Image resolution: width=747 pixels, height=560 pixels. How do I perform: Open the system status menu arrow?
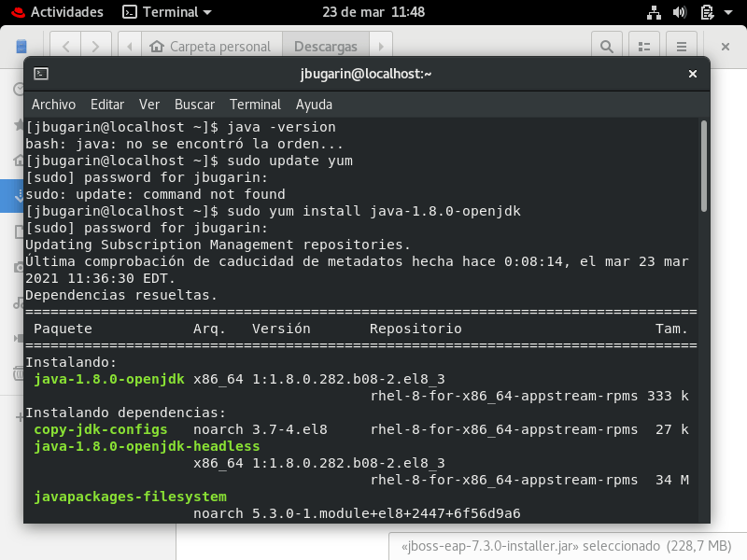(x=728, y=13)
